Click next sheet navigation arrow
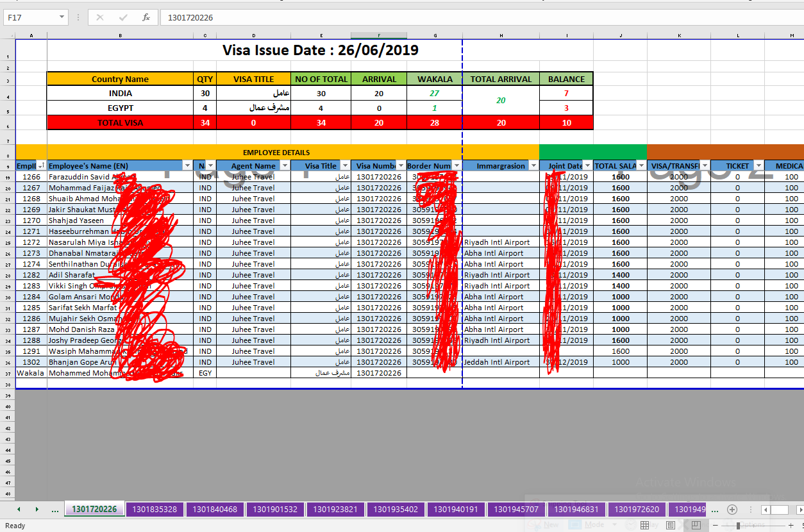The image size is (804, 532). (x=37, y=510)
